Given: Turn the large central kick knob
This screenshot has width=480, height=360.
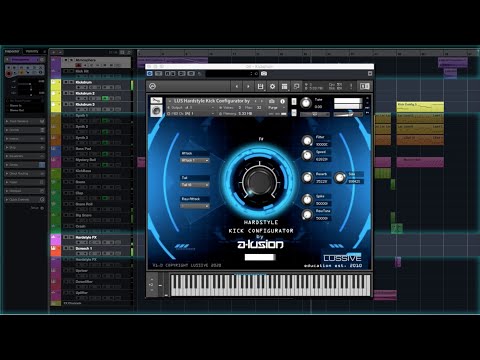Looking at the screenshot, I should (260, 181).
